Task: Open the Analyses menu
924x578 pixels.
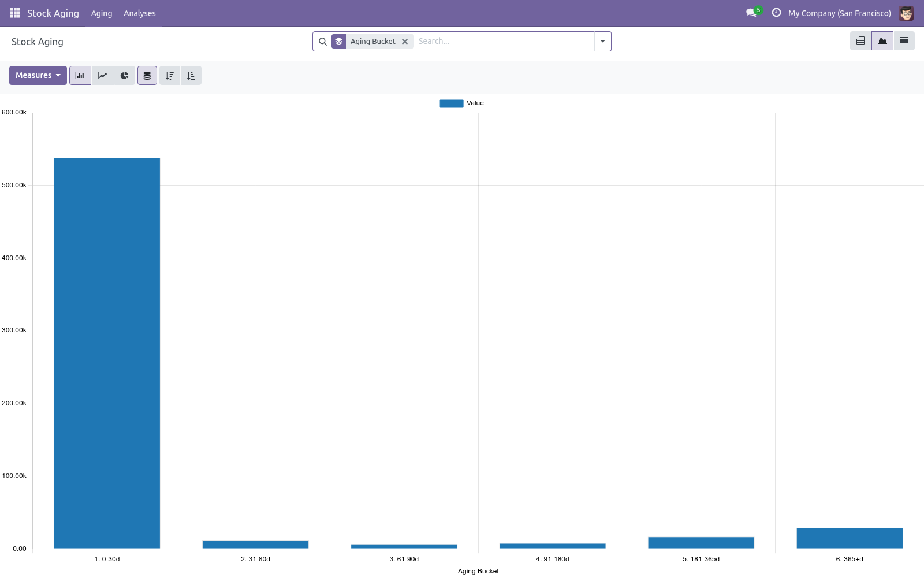Action: (140, 13)
